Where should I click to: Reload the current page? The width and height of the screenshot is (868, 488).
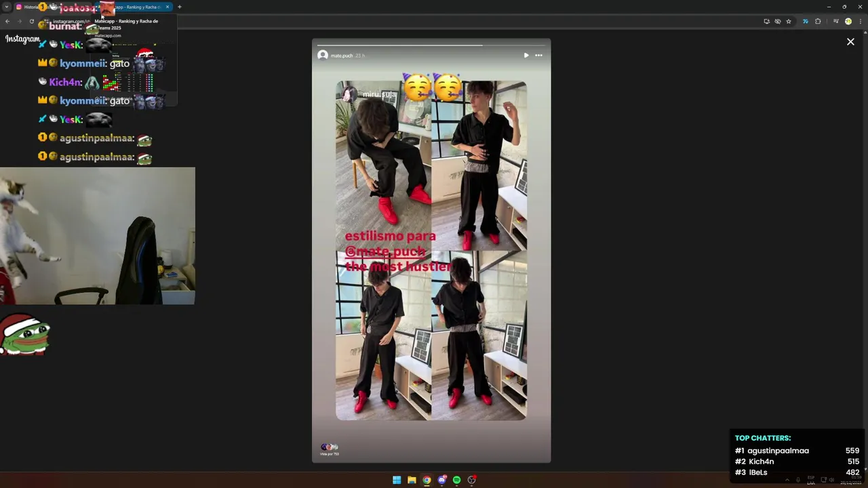[31, 21]
